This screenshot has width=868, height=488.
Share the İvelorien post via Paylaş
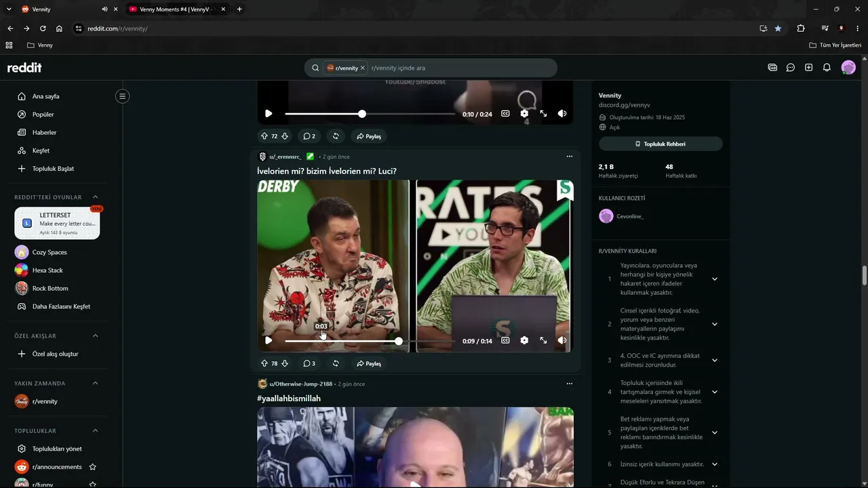point(369,363)
